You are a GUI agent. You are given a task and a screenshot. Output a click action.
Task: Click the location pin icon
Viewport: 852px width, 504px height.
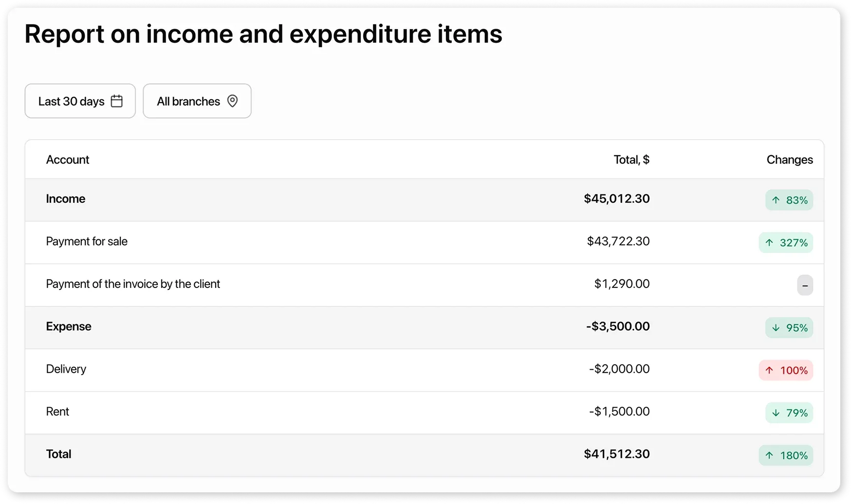coord(233,101)
